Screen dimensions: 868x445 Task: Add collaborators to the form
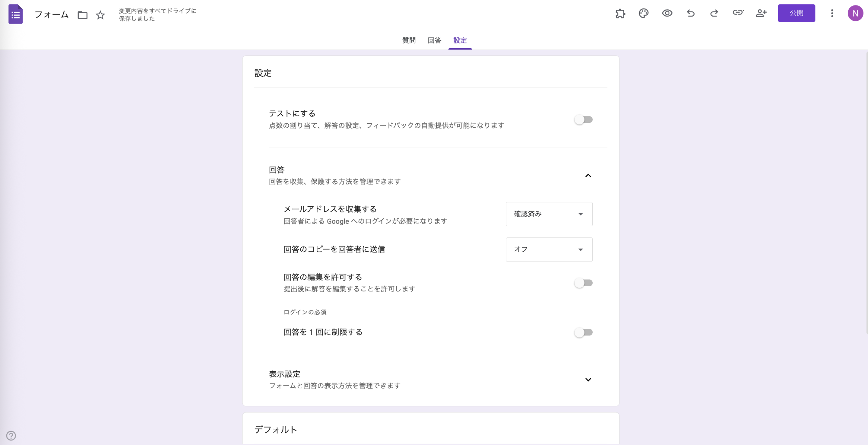[761, 13]
